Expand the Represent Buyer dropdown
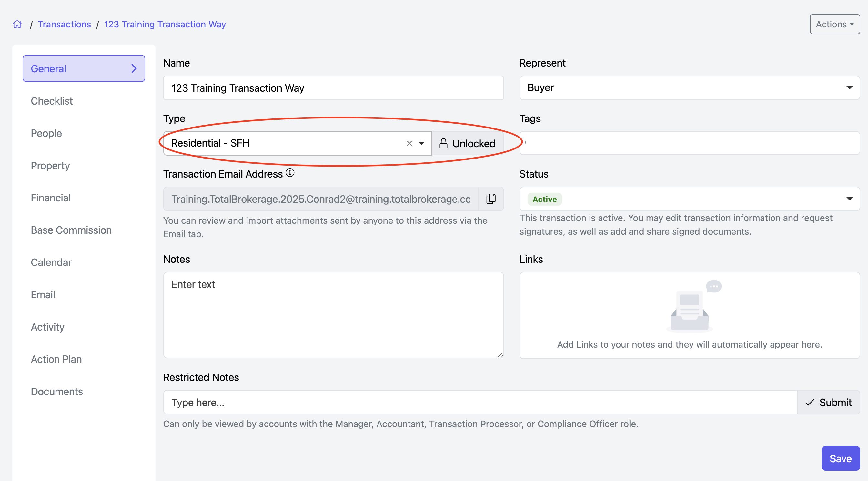868x481 pixels. pos(690,87)
